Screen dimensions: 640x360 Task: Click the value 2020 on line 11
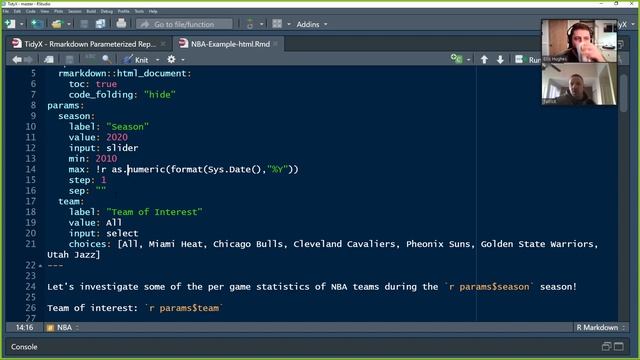tap(117, 138)
